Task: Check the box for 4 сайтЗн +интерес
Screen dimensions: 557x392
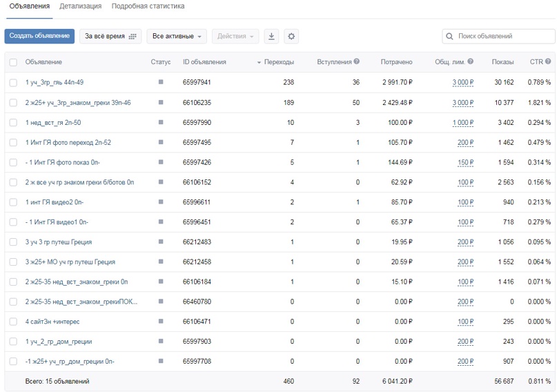Action: pos(13,322)
